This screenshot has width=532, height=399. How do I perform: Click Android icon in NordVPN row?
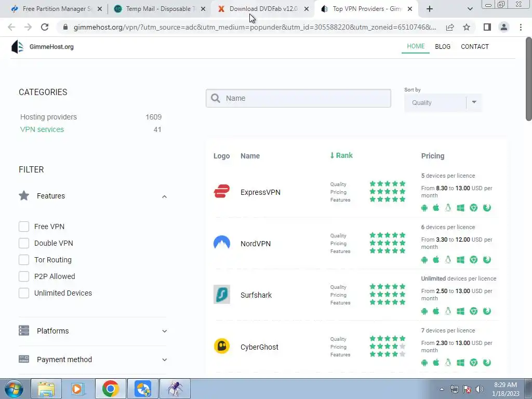(x=424, y=260)
